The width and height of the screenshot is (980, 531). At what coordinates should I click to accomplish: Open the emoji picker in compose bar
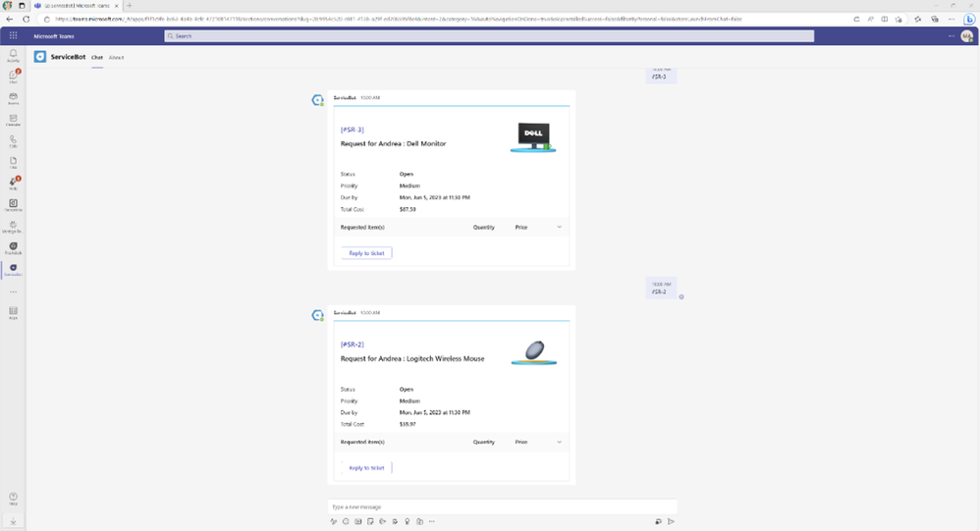[x=346, y=521]
